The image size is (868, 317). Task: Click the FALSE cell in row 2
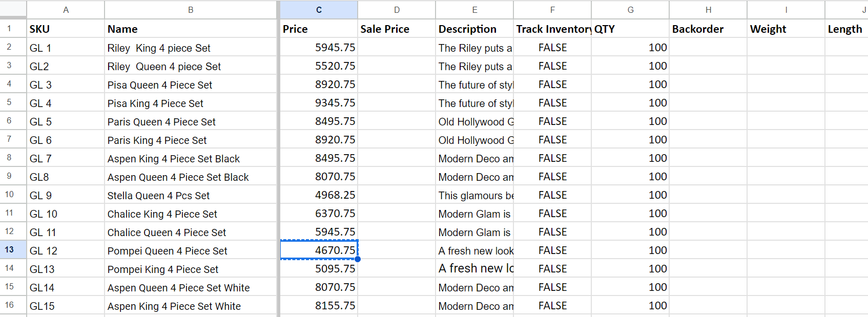coord(552,48)
